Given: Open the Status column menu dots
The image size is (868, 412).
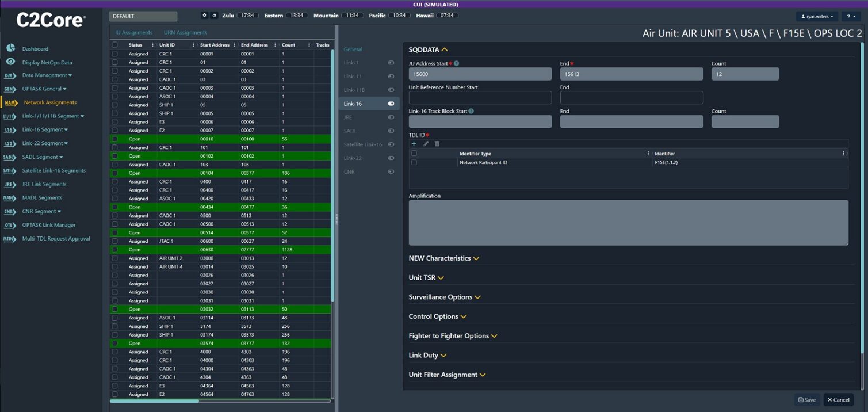Looking at the screenshot, I should click(x=152, y=45).
